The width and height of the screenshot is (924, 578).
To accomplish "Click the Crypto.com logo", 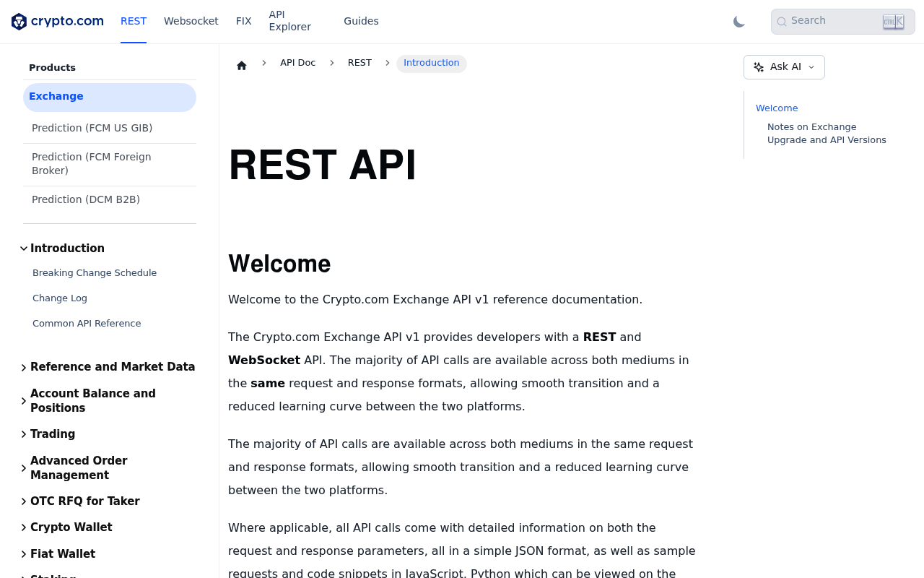I will click(x=58, y=22).
